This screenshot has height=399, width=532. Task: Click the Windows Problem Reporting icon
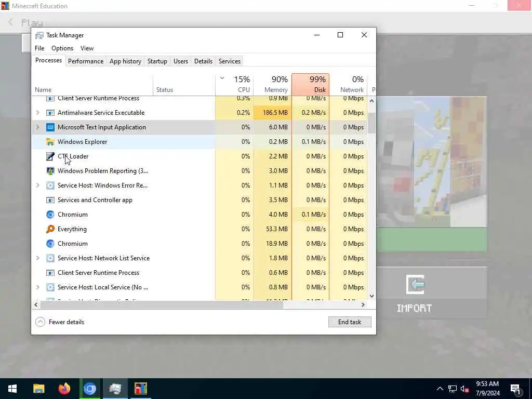[50, 171]
